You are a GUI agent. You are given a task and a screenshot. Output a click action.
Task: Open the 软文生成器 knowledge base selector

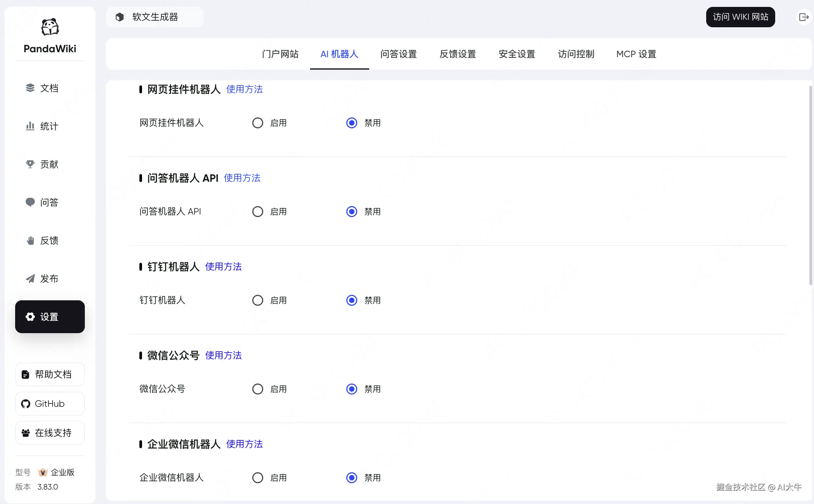click(155, 17)
